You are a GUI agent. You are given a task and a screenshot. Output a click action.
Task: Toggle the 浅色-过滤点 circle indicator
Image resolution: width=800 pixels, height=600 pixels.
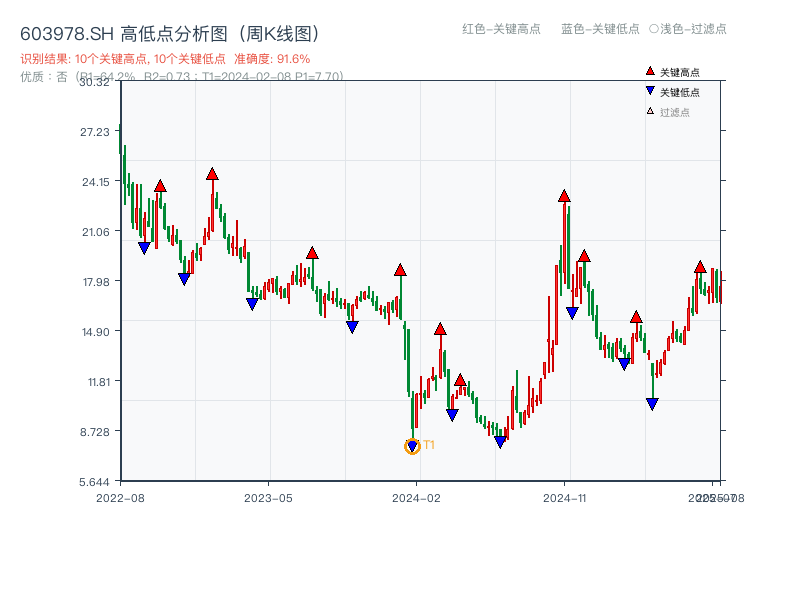653,29
